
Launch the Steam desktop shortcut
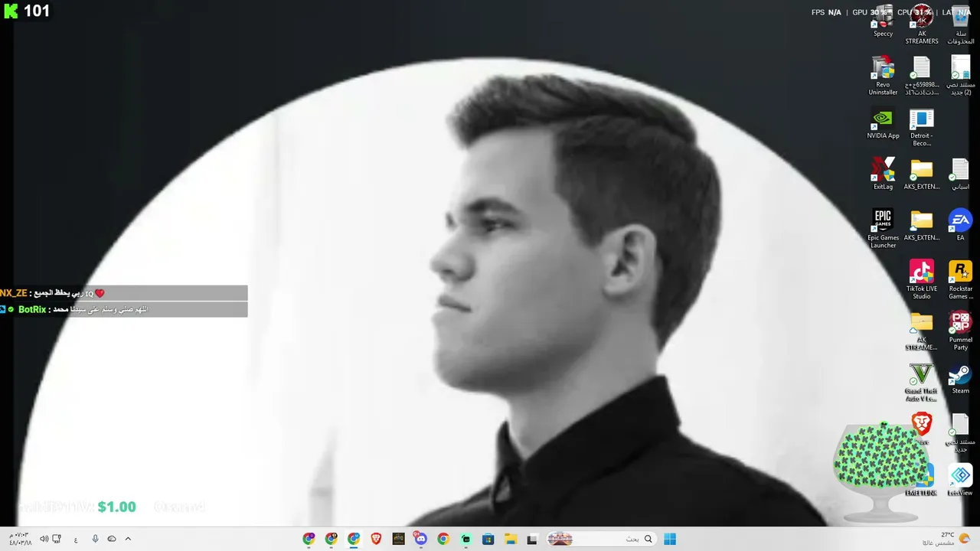(x=960, y=380)
